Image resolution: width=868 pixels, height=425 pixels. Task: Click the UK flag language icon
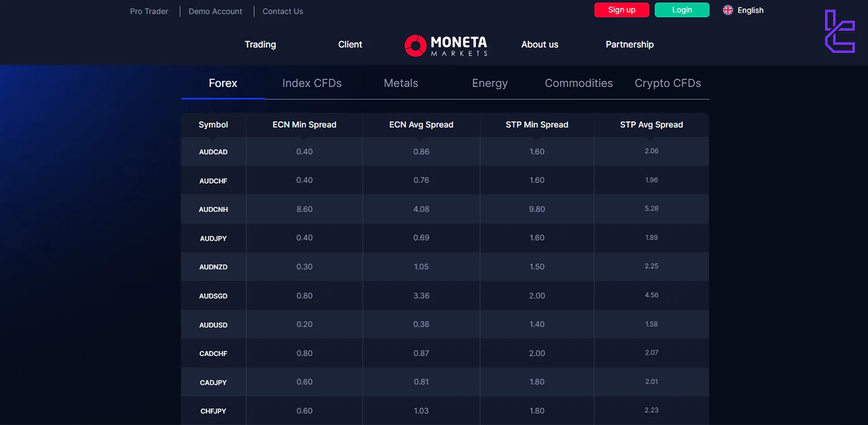coord(727,10)
